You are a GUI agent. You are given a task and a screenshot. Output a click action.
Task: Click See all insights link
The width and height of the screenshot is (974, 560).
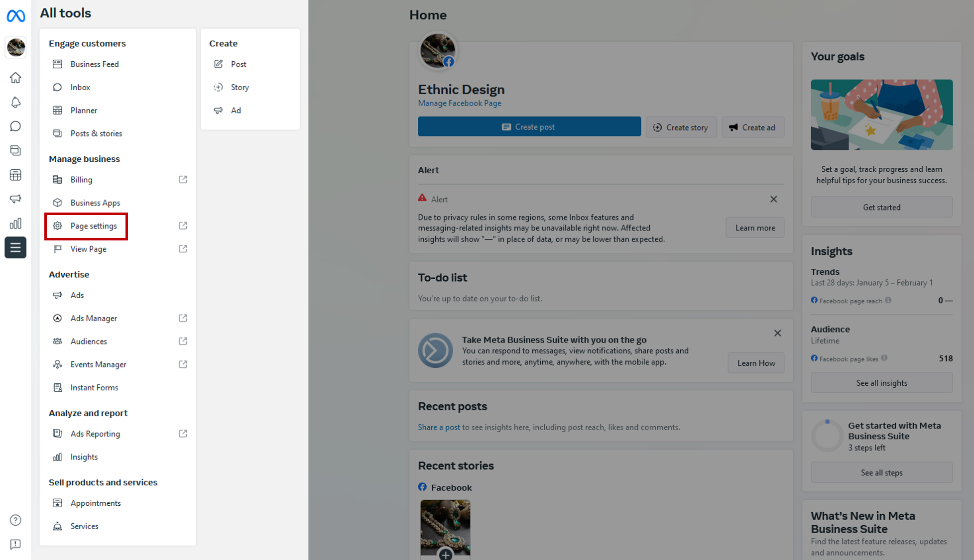point(881,383)
